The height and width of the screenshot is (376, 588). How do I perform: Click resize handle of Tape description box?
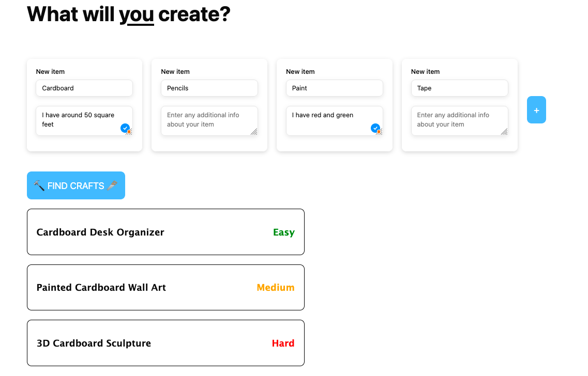pyautogui.click(x=504, y=132)
